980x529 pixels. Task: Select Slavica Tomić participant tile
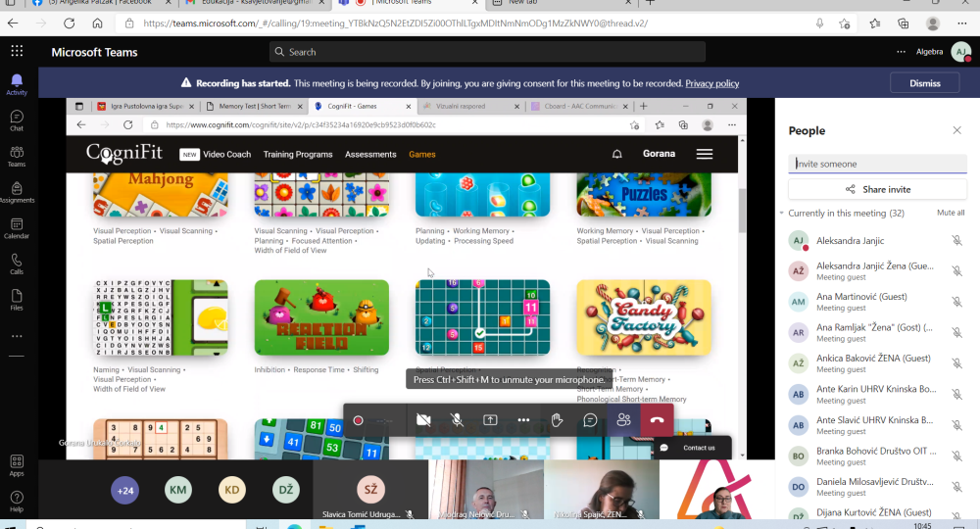[x=370, y=490]
